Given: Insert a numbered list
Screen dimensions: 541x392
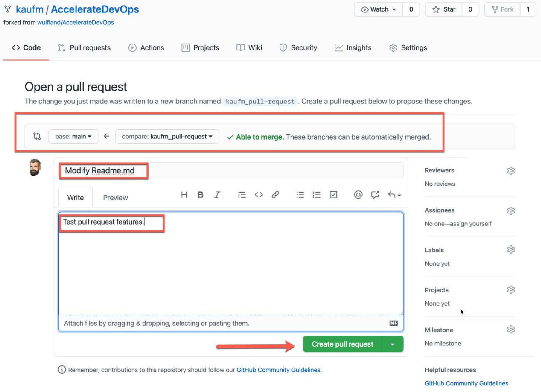Looking at the screenshot, I should [316, 195].
